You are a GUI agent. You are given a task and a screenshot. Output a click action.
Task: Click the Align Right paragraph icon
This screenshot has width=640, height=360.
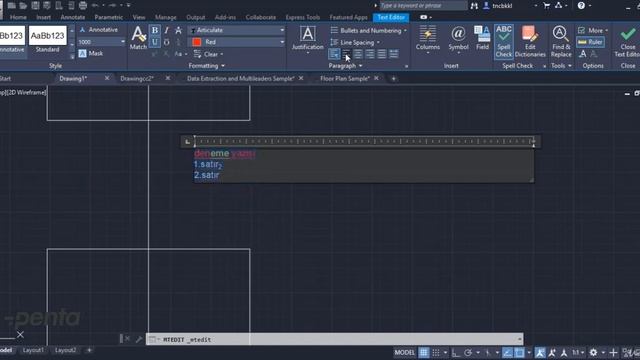[370, 54]
